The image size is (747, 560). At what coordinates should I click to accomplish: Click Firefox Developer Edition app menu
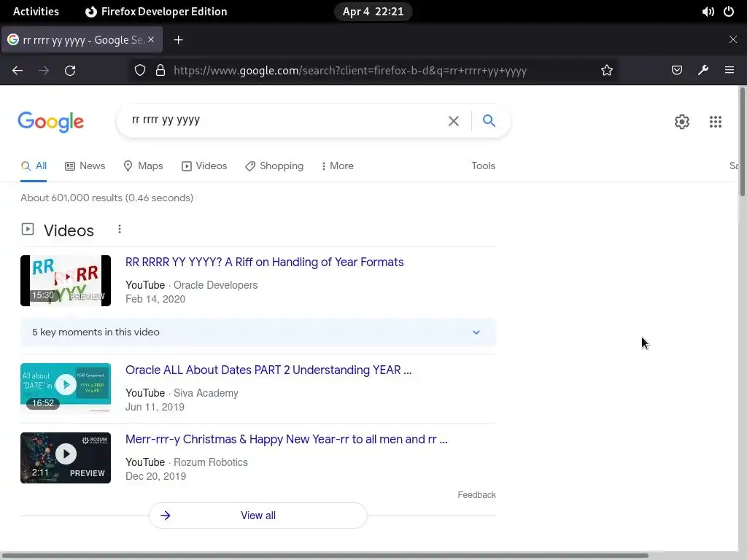tap(156, 12)
